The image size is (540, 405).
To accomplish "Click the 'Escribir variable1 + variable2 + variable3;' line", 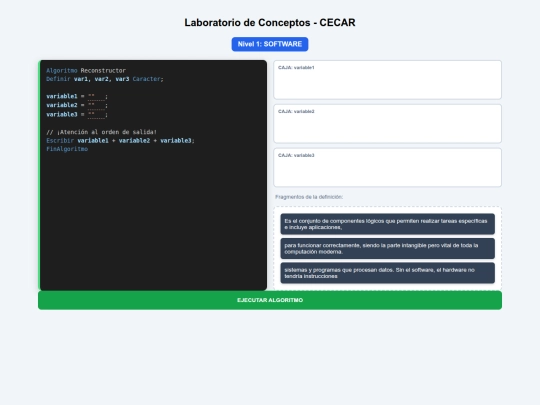I will 120,141.
